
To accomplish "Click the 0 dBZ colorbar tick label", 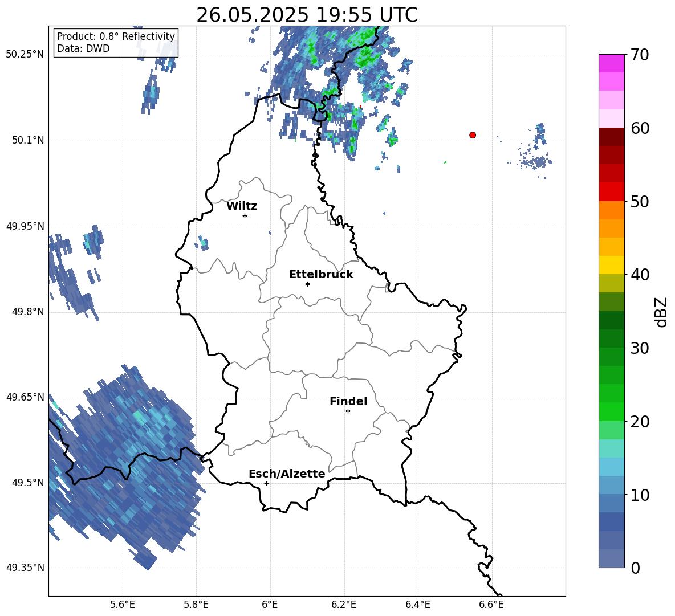I will (x=636, y=568).
